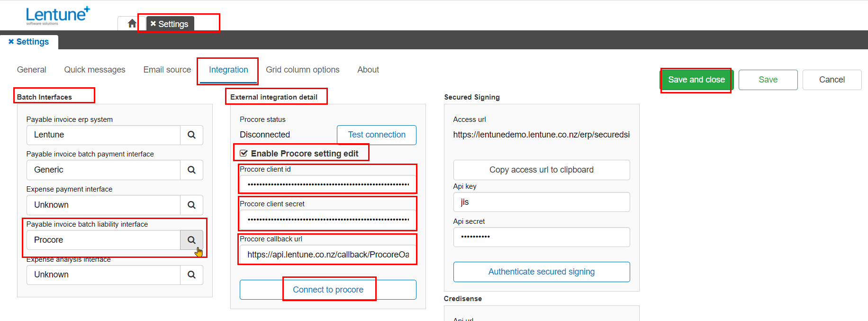Close the dark Settings tab via its X

(x=153, y=24)
